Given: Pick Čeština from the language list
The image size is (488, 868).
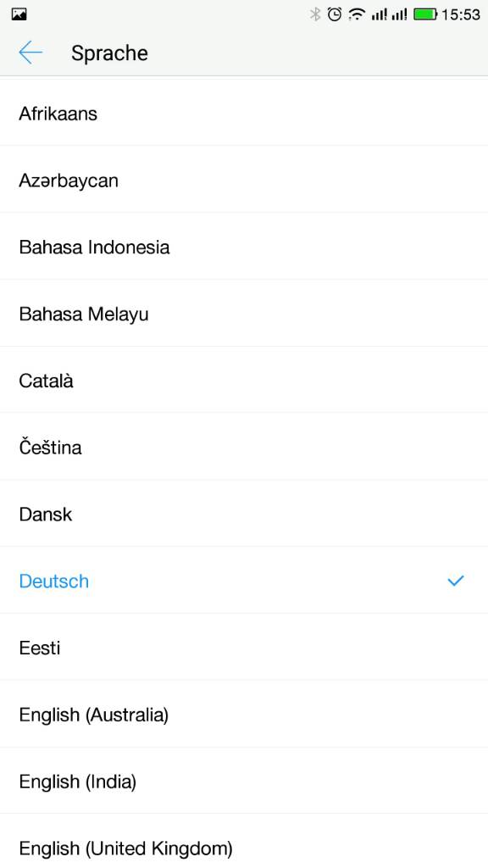Looking at the screenshot, I should 244,447.
